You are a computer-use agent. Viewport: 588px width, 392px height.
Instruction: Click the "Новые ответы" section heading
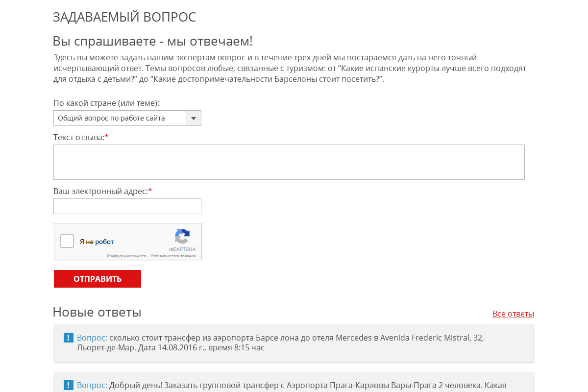(x=97, y=312)
